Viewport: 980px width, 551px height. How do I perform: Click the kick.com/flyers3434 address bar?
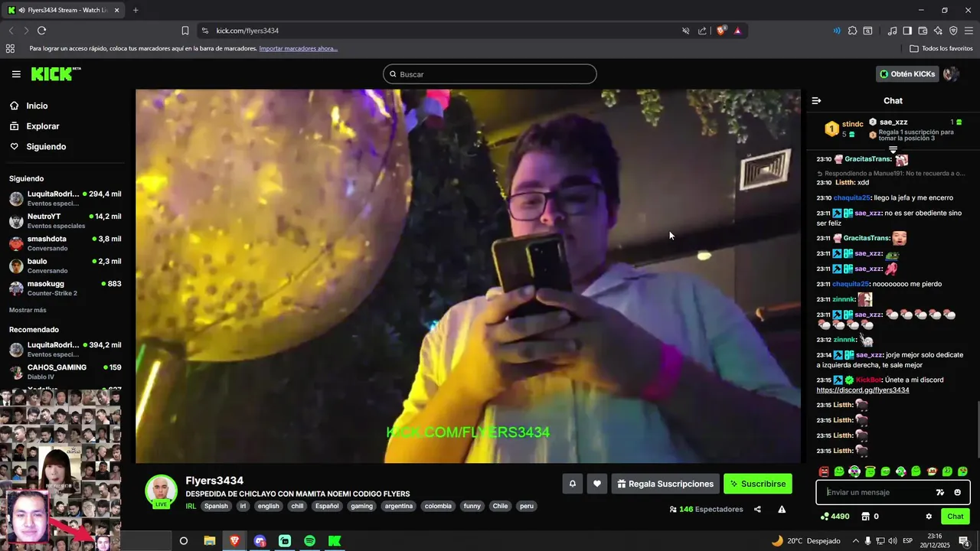[x=247, y=31]
